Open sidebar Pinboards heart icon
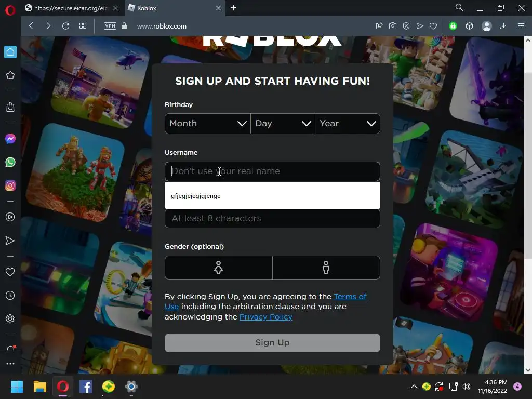The height and width of the screenshot is (399, 532). pos(10,272)
